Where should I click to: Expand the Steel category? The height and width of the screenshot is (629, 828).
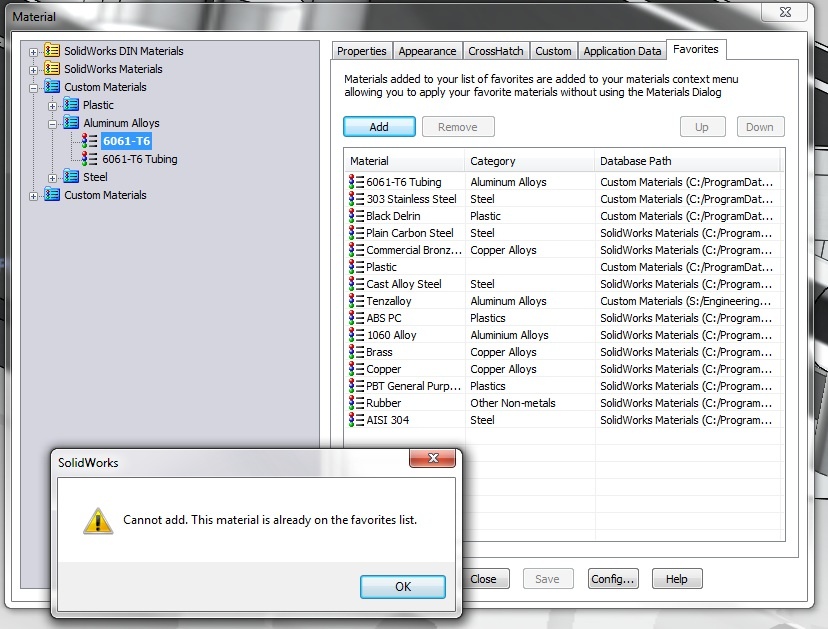point(52,178)
